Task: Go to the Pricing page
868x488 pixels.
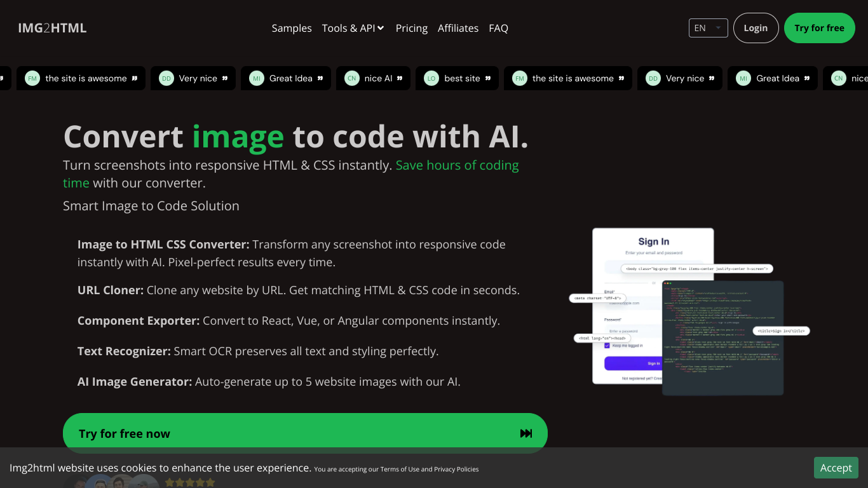Action: tap(412, 28)
